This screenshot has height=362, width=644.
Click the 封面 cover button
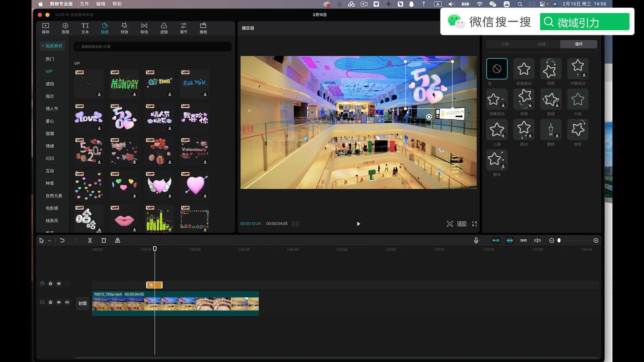point(83,303)
